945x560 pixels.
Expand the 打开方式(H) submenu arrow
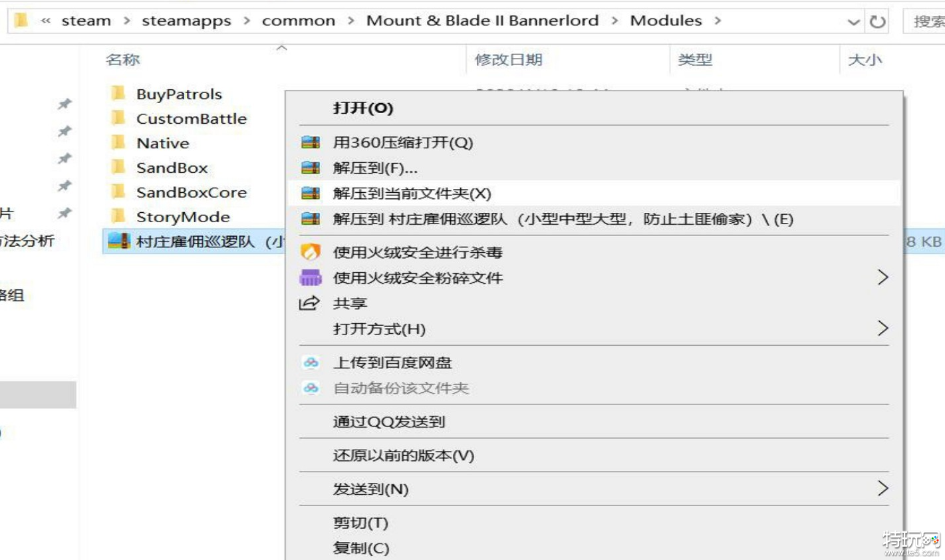(x=882, y=328)
